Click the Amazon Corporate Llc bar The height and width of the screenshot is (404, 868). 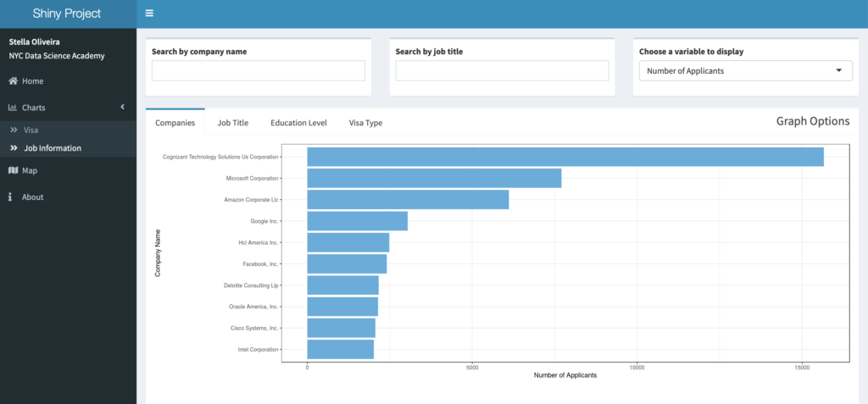pyautogui.click(x=408, y=199)
